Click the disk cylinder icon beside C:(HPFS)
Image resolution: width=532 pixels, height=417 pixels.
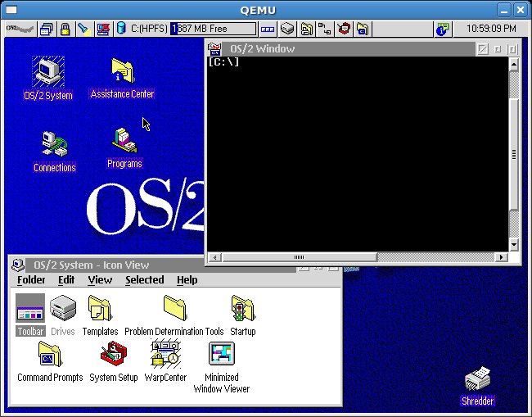click(121, 29)
